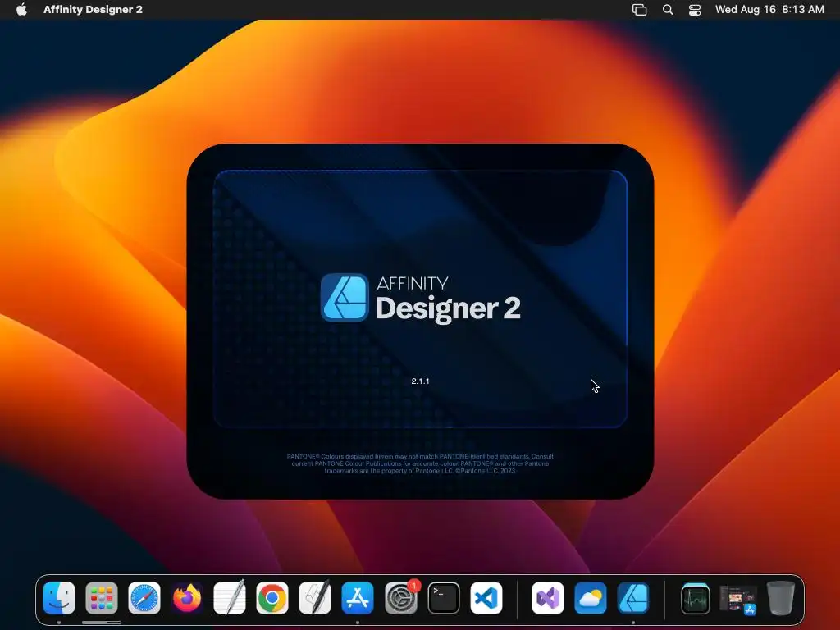This screenshot has height=630, width=840.
Task: Click the Affinity Designer logo on splash screen
Action: pos(345,297)
